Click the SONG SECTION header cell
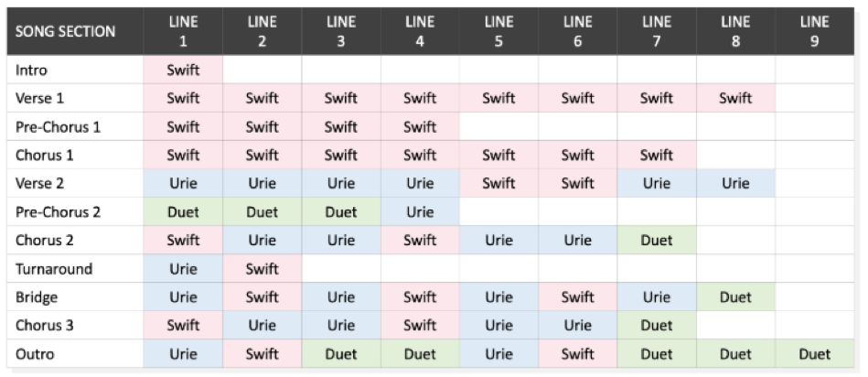The image size is (868, 377). [75, 31]
